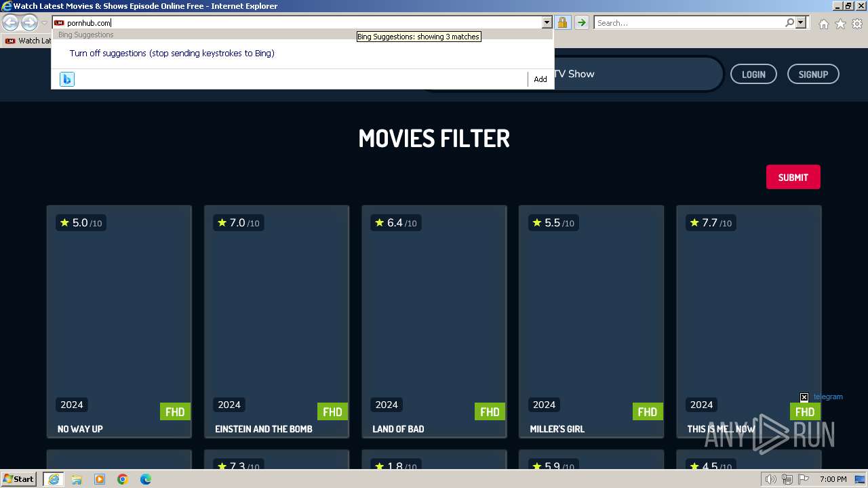Click the 1.8/10 rating in second row

click(x=395, y=466)
